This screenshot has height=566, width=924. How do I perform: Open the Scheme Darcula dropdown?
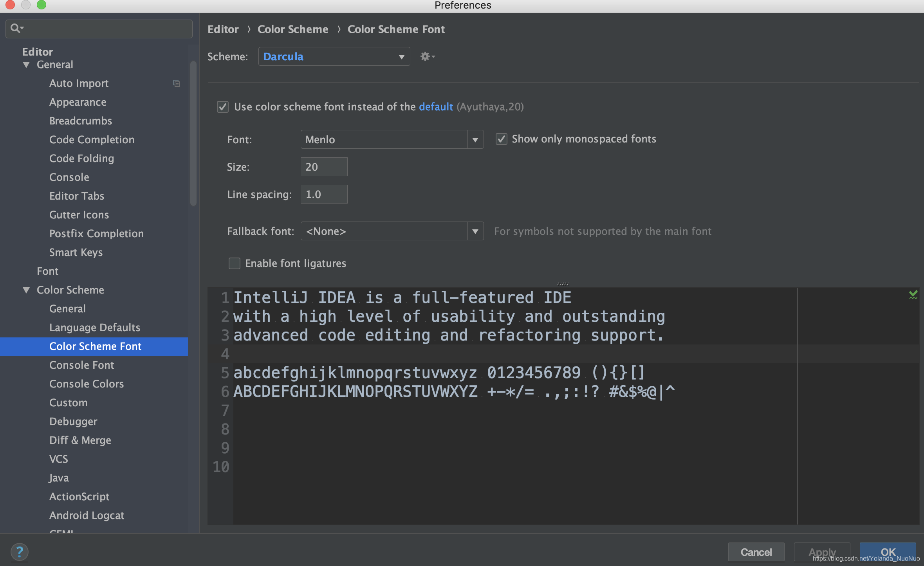334,57
